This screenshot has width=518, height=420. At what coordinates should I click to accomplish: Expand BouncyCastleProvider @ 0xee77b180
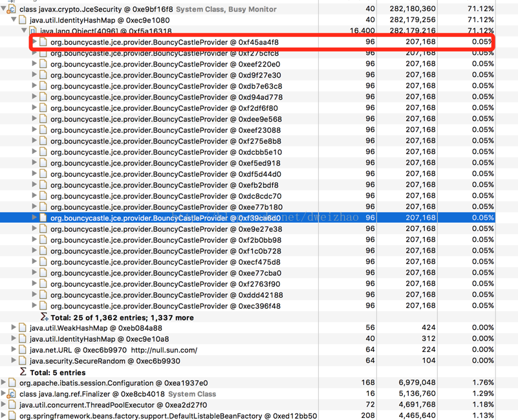pyautogui.click(x=34, y=206)
